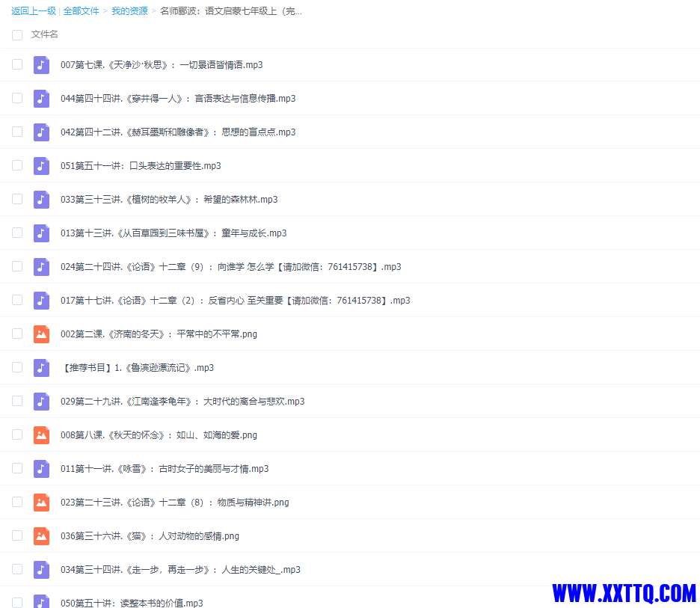Image resolution: width=700 pixels, height=608 pixels.
Task: Check the box for 051第五十一讲 口头表达的重要性
Action: [x=17, y=165]
